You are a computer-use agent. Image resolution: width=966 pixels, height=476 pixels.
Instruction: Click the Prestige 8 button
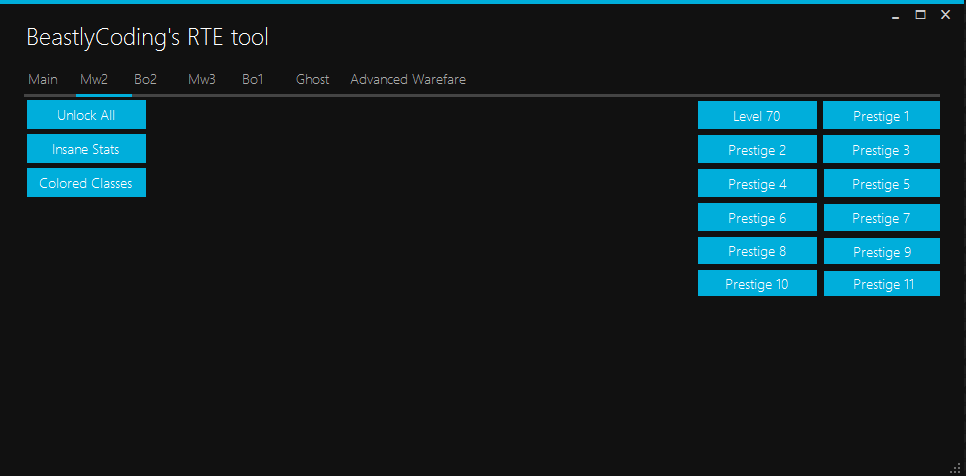(757, 251)
